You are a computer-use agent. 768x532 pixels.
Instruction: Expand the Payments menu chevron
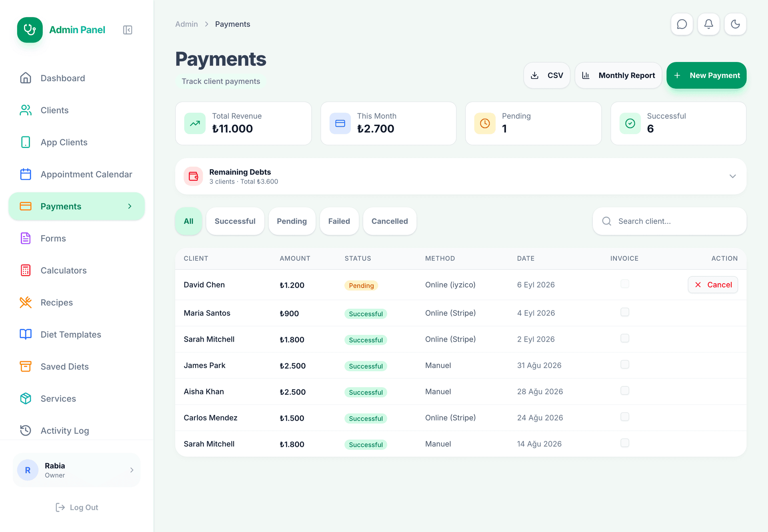pyautogui.click(x=130, y=206)
